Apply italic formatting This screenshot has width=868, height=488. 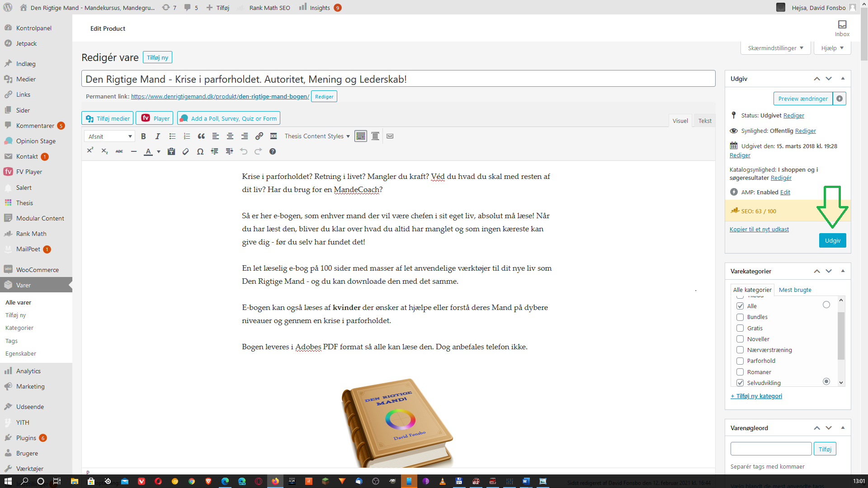pyautogui.click(x=158, y=136)
